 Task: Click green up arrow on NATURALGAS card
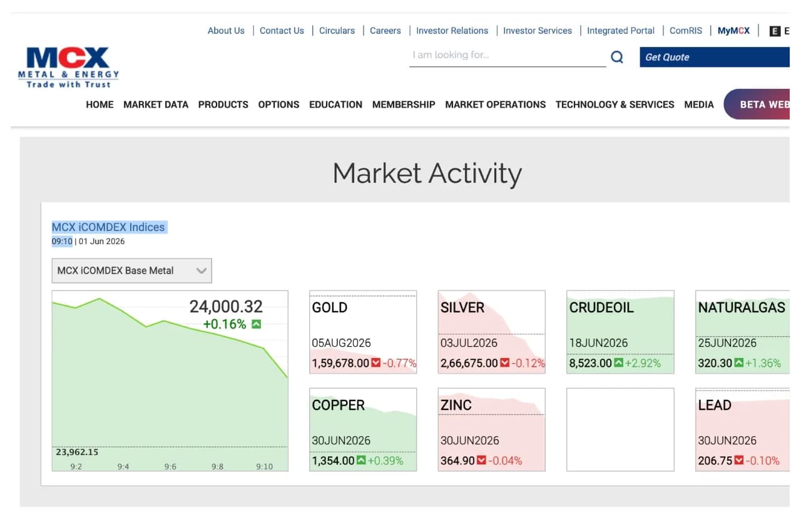point(738,363)
